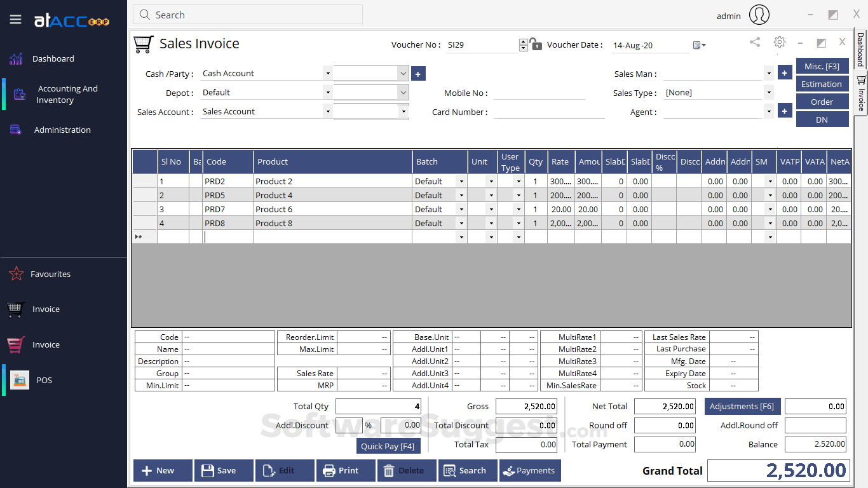The image size is (868, 488).
Task: Open the POS module from the sidebar
Action: point(43,380)
